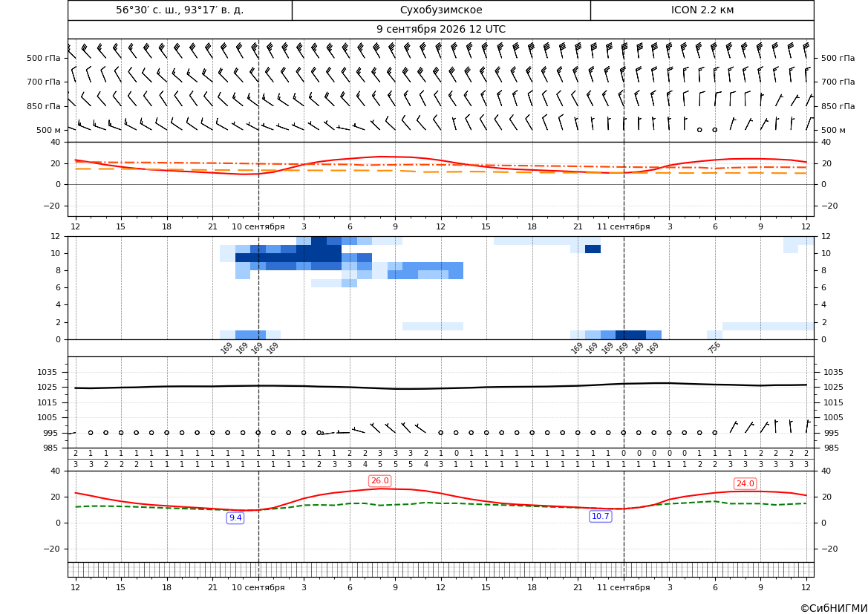
Task: Click the 10 сентября label under temperature chart
Action: [x=258, y=226]
